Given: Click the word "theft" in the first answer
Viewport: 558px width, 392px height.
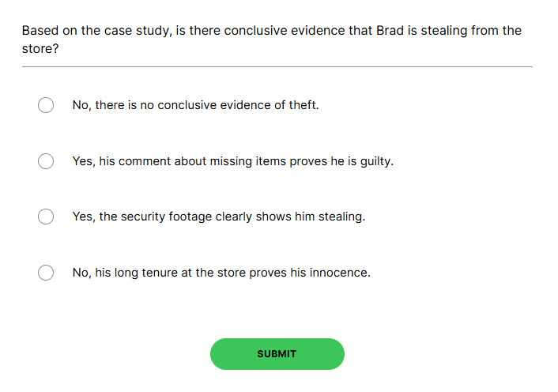Looking at the screenshot, I should click(x=301, y=105).
